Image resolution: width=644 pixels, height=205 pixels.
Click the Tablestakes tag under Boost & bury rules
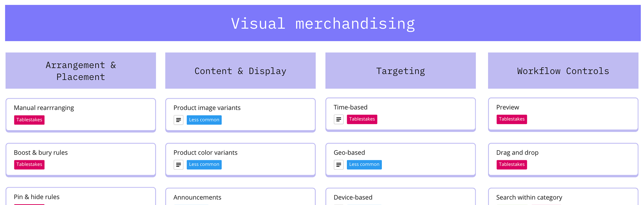coord(29,165)
